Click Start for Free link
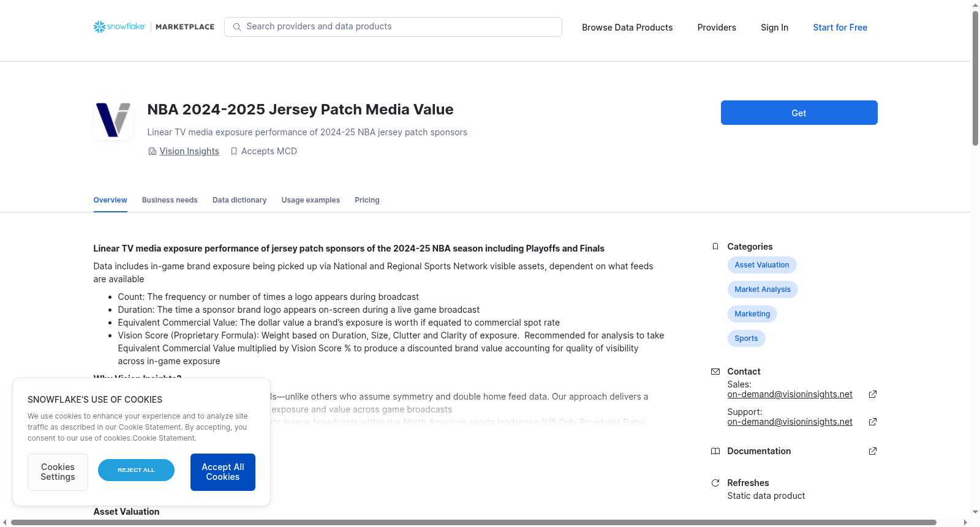Image resolution: width=980 pixels, height=527 pixels. pyautogui.click(x=840, y=28)
